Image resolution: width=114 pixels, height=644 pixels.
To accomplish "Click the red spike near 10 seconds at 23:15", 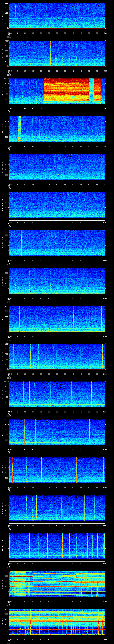I will (x=25, y=432).
